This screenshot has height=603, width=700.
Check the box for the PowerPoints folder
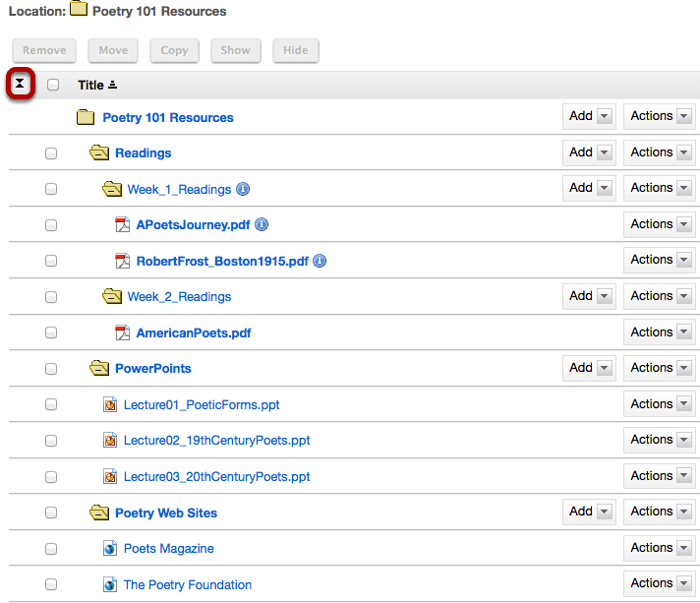pos(51,369)
